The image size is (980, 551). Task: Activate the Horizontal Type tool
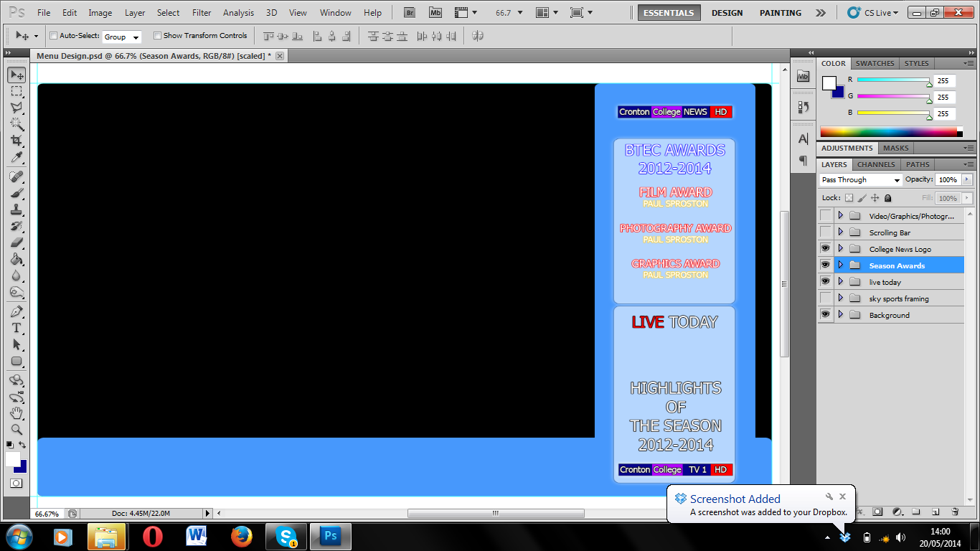tap(16, 326)
